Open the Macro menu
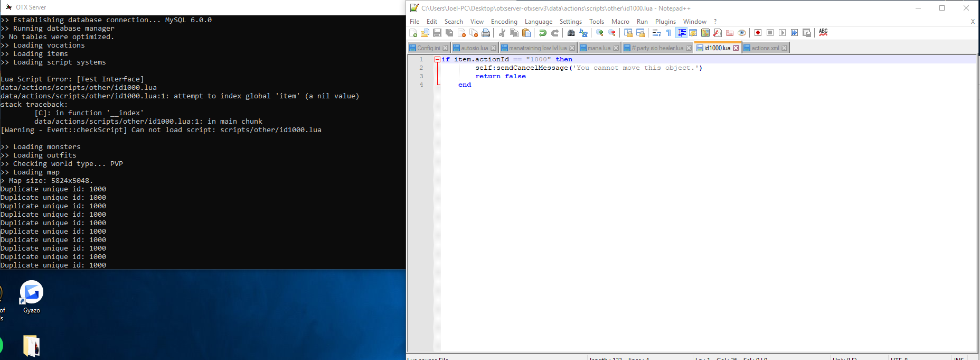Viewport: 980px width, 360px height. point(620,22)
